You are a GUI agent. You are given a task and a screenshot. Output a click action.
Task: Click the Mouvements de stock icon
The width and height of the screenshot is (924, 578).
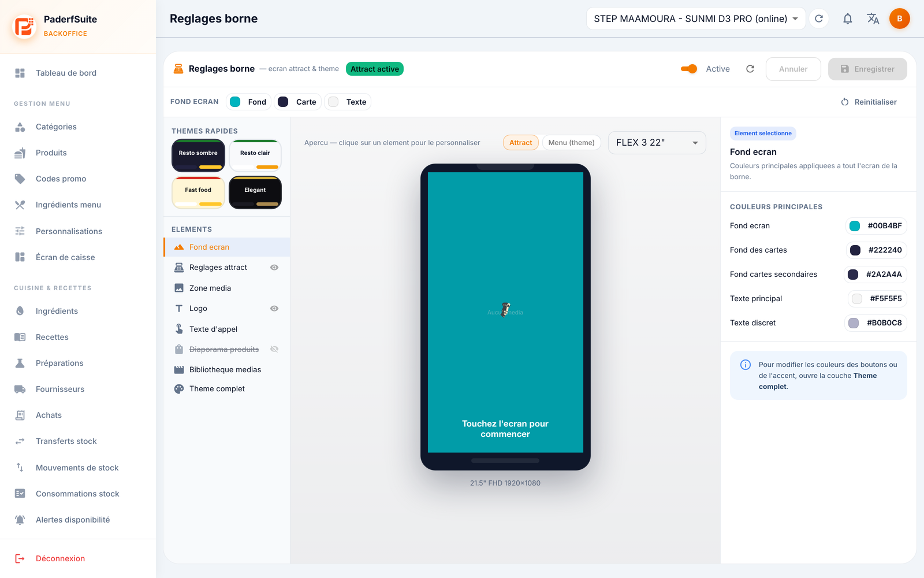pyautogui.click(x=20, y=468)
